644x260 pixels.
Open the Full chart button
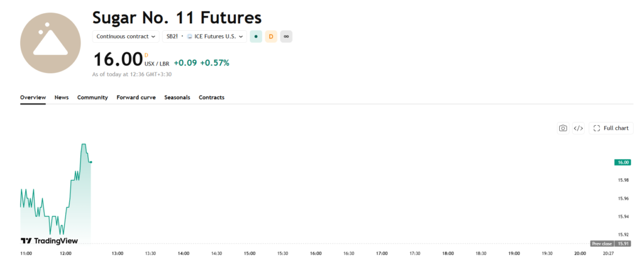pyautogui.click(x=611, y=128)
